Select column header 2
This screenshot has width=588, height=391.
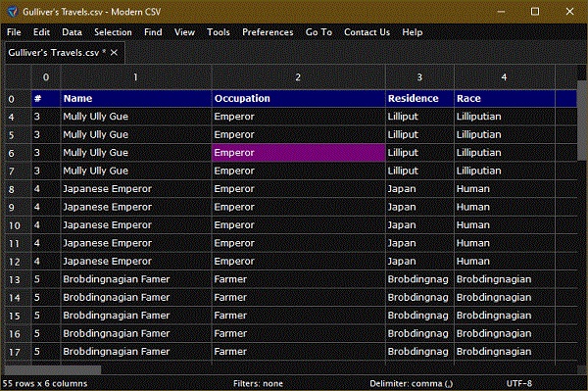[x=298, y=76]
